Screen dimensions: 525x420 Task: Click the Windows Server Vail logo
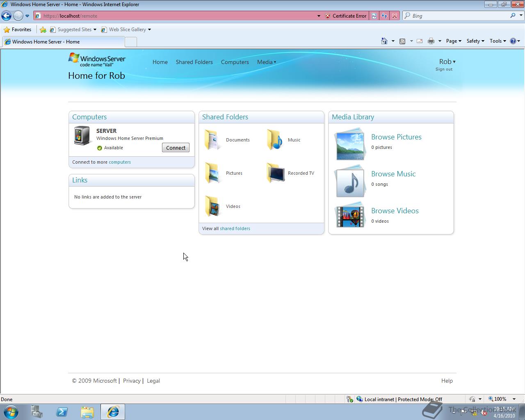pos(97,59)
